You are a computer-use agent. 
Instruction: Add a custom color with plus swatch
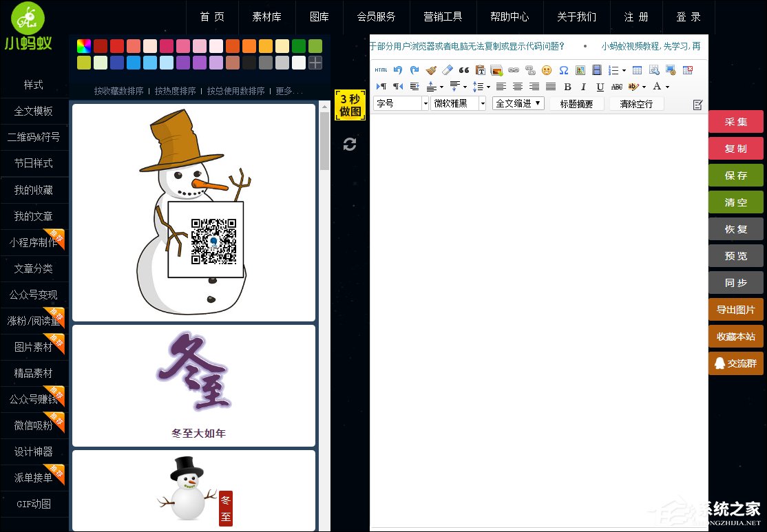(x=315, y=63)
